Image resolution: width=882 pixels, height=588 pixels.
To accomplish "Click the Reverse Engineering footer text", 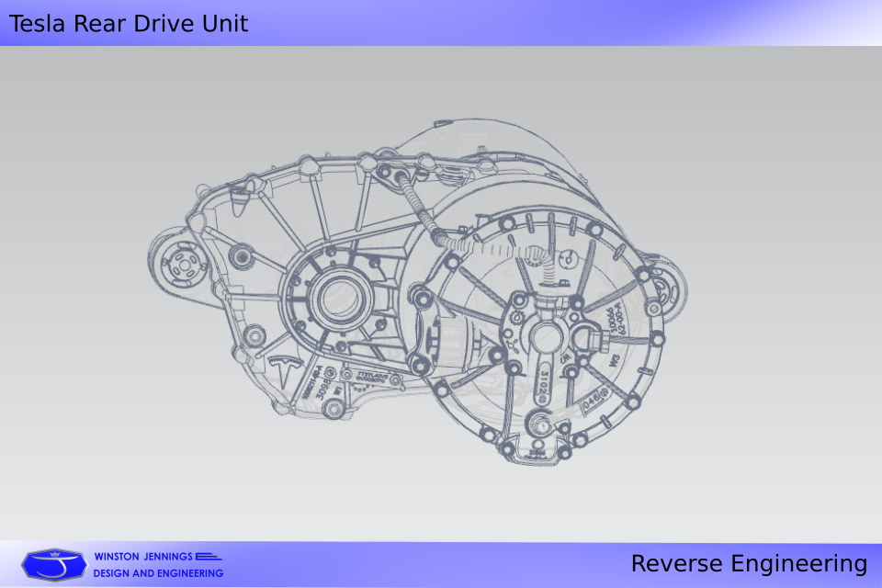I will click(749, 564).
